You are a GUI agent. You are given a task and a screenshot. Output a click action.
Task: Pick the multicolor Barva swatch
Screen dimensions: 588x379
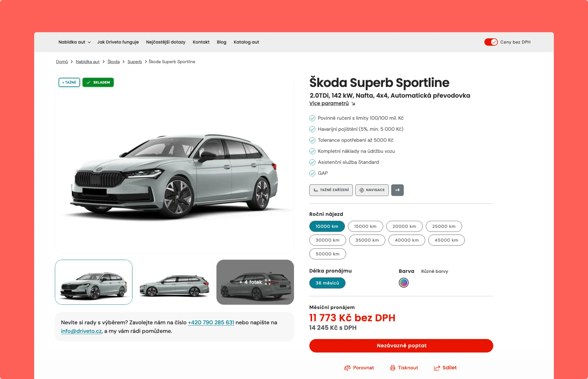(404, 283)
